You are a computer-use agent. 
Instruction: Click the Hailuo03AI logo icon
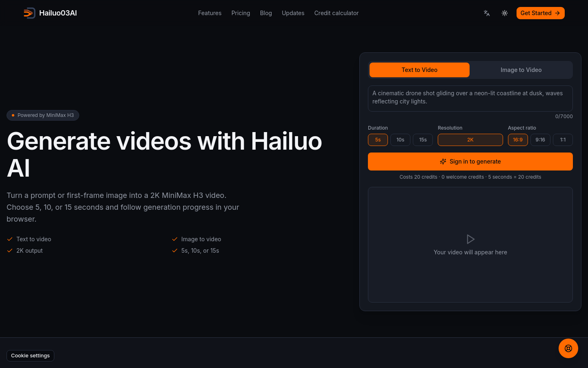pos(29,13)
